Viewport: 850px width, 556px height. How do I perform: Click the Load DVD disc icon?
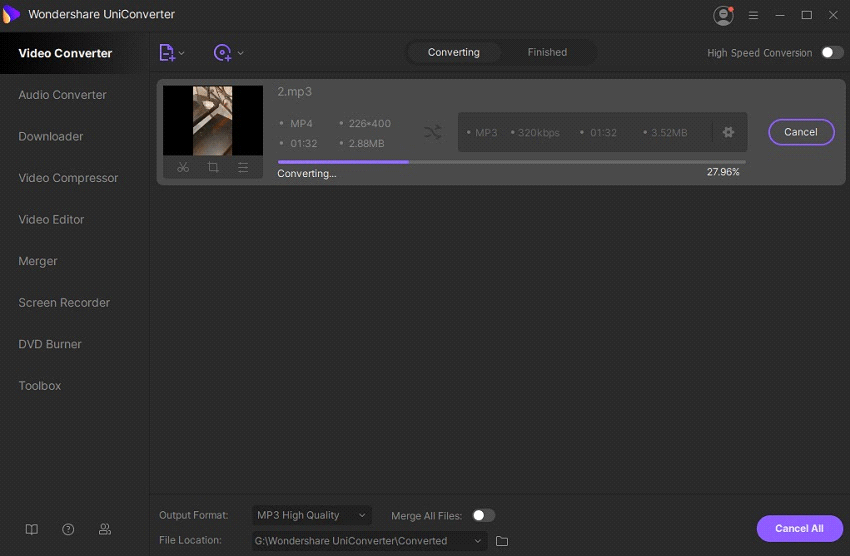pyautogui.click(x=222, y=53)
